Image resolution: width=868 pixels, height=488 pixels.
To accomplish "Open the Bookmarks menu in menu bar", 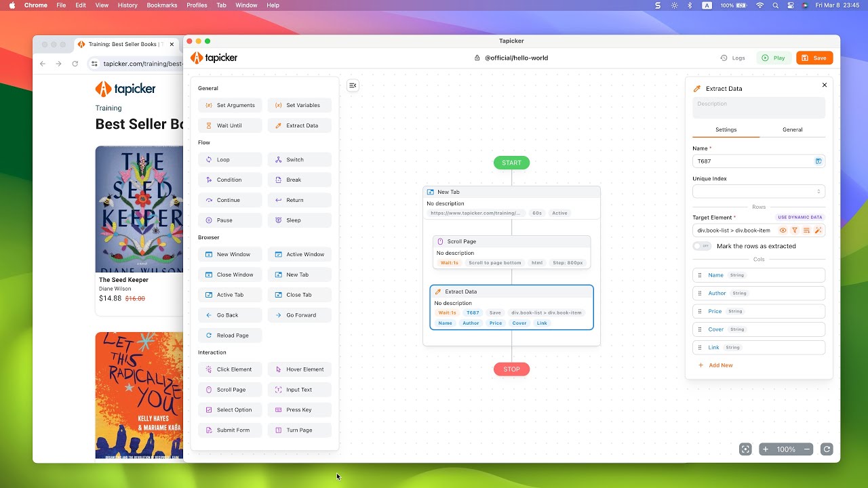I will pos(161,5).
